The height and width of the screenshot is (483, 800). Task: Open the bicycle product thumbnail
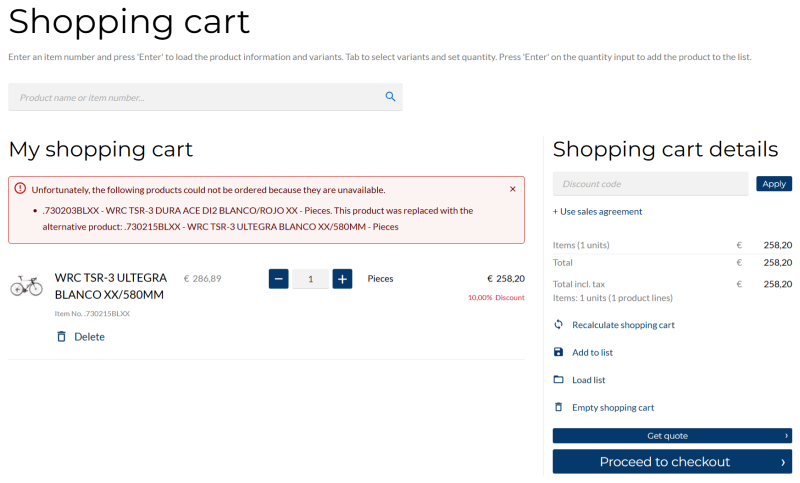[x=27, y=287]
